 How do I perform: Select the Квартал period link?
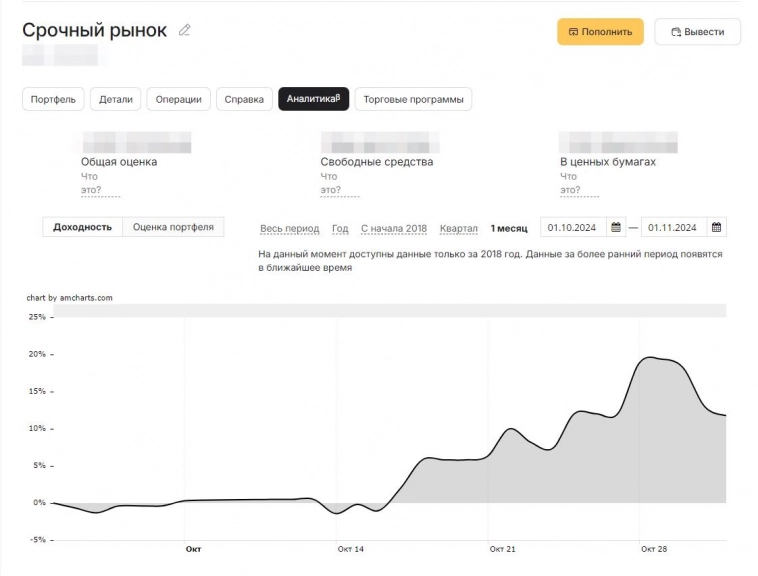coord(459,228)
